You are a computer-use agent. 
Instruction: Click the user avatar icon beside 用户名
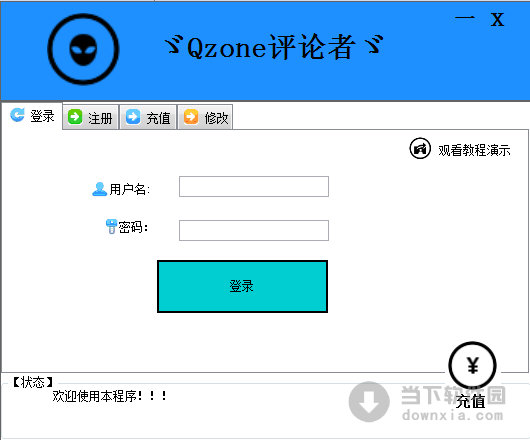coord(99,189)
